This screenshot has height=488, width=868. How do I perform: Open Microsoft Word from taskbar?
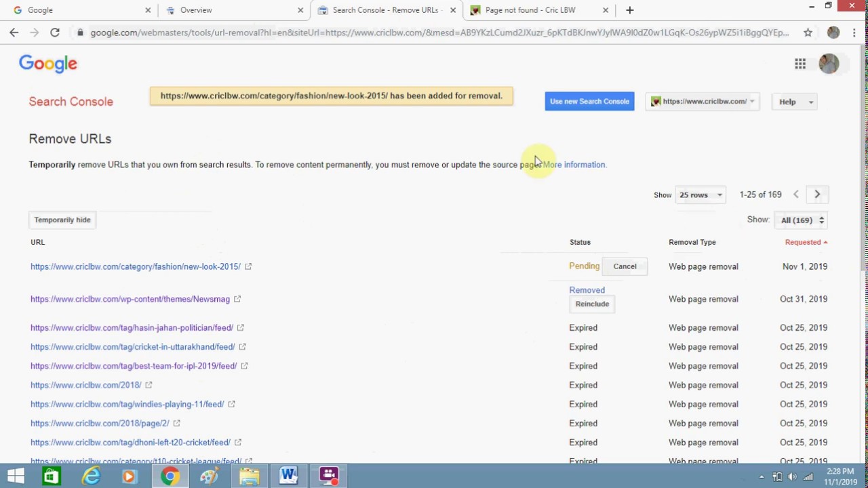(288, 476)
